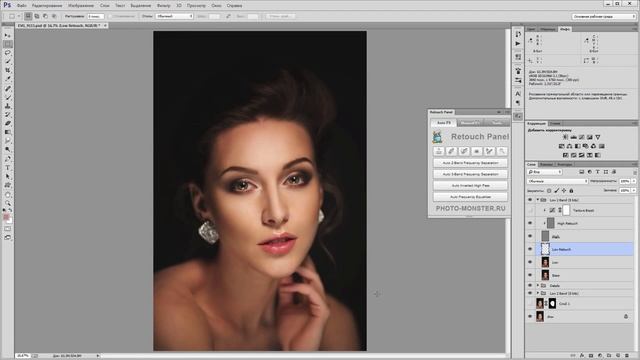
Task: Hide the Фон background layer
Action: (530, 316)
